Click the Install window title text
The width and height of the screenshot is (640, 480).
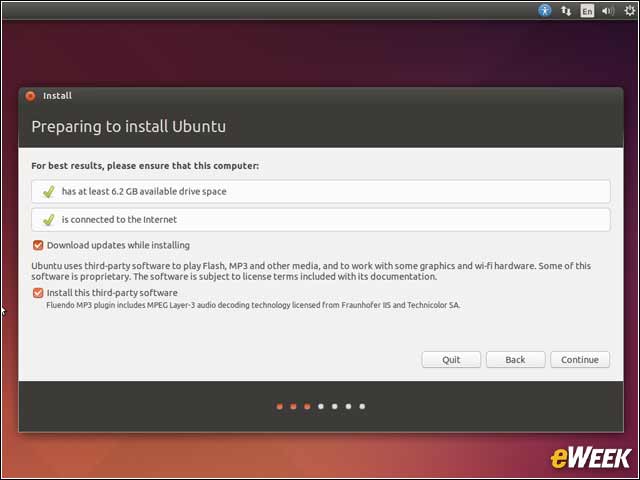57,96
